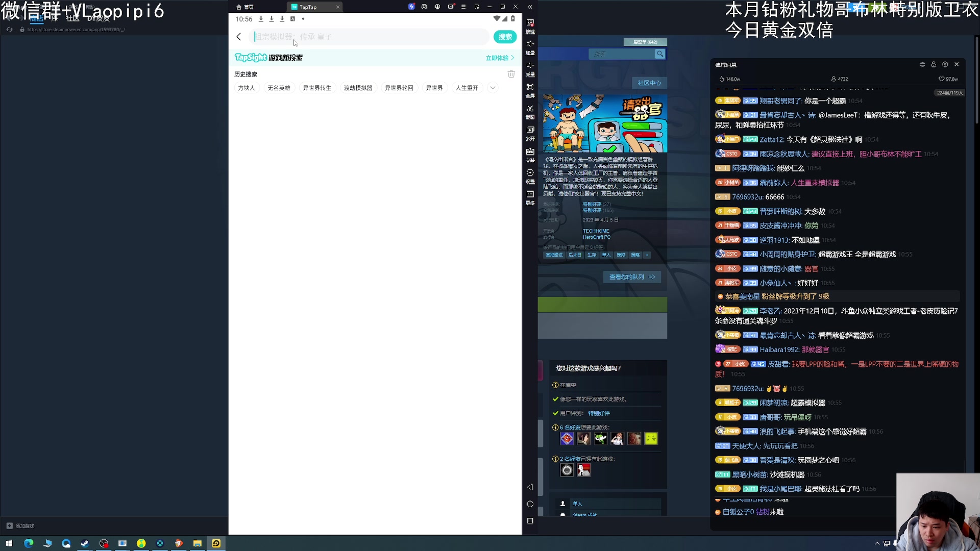980x551 pixels.
Task: Show hidden system tray icons
Action: (x=877, y=543)
